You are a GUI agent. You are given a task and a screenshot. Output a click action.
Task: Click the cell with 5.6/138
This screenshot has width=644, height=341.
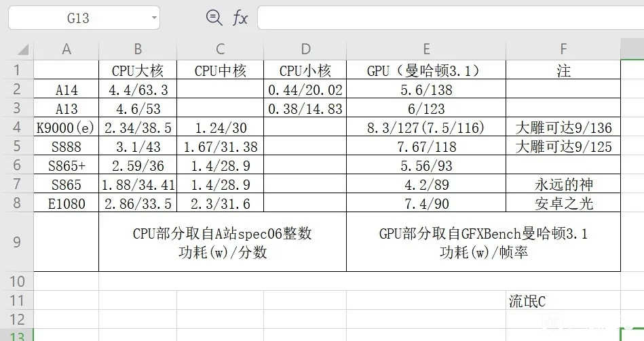(x=426, y=89)
